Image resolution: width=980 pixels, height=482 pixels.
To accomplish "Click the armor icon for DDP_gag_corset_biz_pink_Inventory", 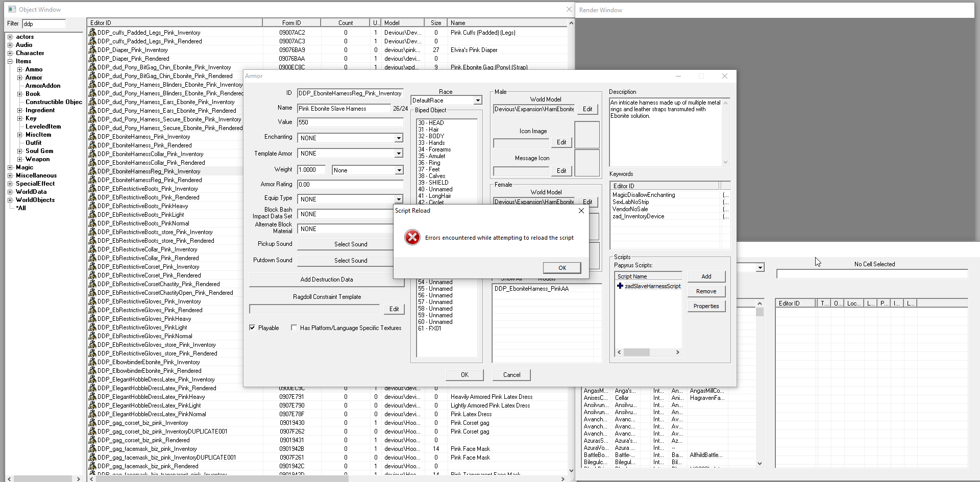I will click(x=92, y=422).
